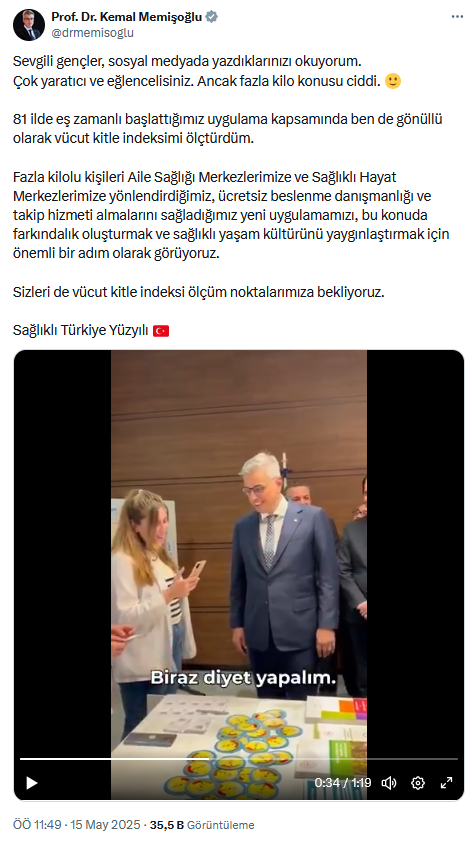
Task: Click the first line 'Sevgili gençler'
Action: click(187, 62)
